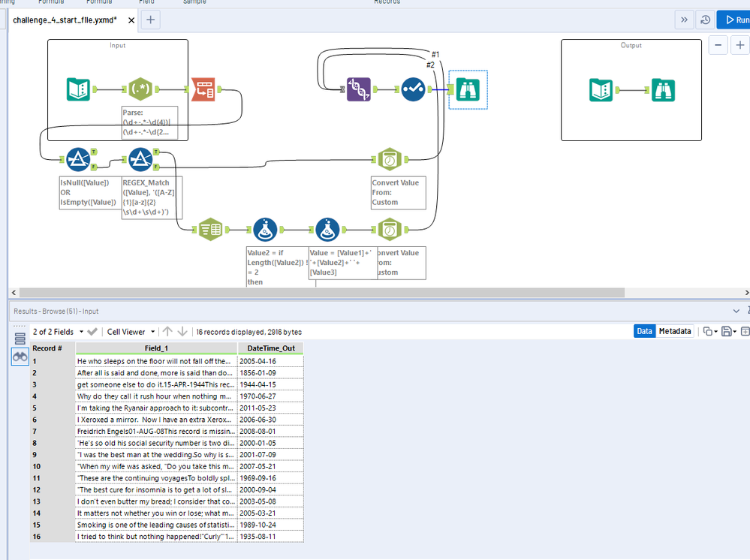Viewport: 750px width, 560px height.
Task: Click the Text to Columns tool
Action: point(204,90)
